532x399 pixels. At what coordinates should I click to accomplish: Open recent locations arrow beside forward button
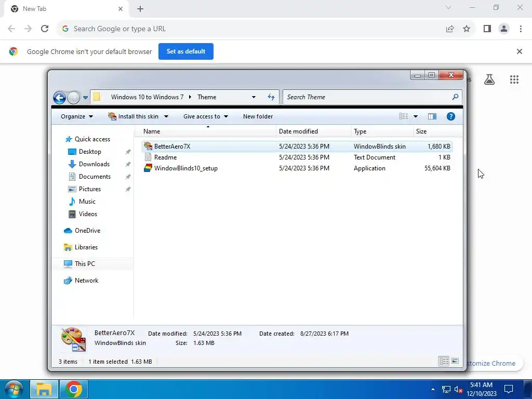(86, 98)
